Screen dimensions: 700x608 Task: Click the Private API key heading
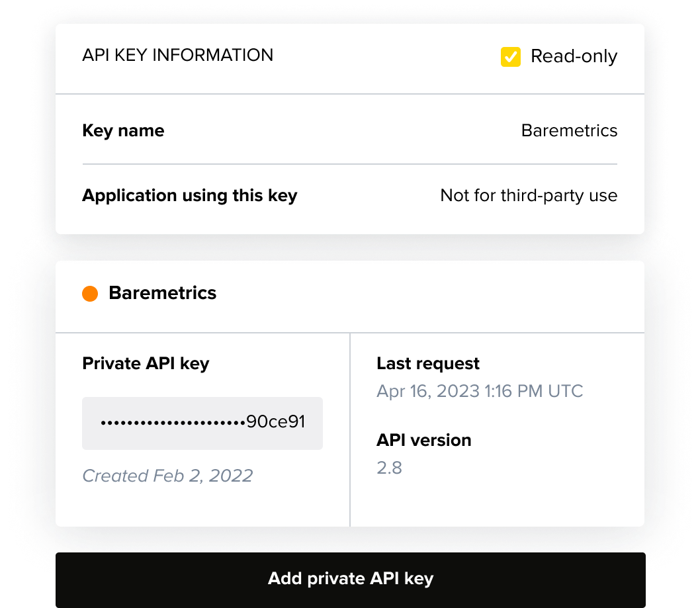(x=146, y=363)
